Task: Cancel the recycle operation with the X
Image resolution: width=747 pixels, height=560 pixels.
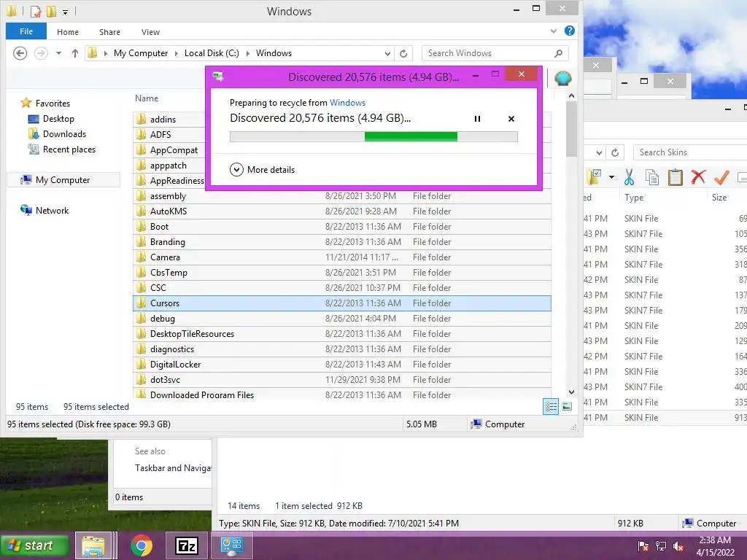Action: (511, 119)
